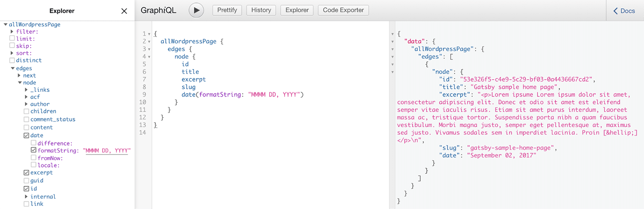
Task: Expand the author field
Action: (27, 104)
